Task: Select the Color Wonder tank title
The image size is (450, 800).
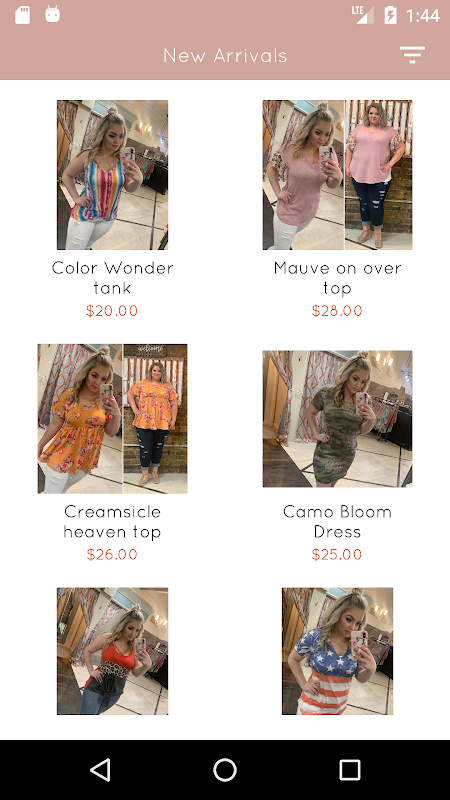Action: [x=112, y=278]
